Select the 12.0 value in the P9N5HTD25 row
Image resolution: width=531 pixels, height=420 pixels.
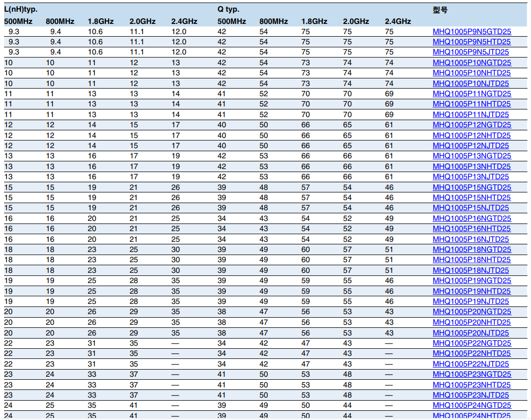click(179, 42)
